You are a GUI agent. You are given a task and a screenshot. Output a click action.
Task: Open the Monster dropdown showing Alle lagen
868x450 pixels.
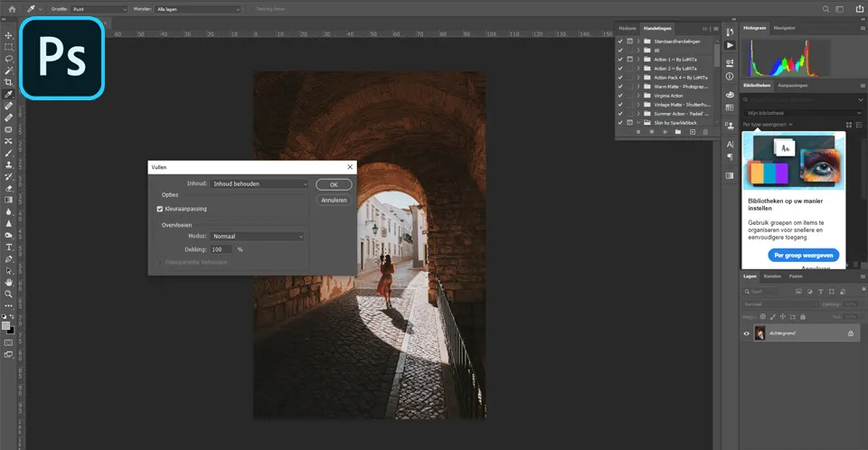198,9
